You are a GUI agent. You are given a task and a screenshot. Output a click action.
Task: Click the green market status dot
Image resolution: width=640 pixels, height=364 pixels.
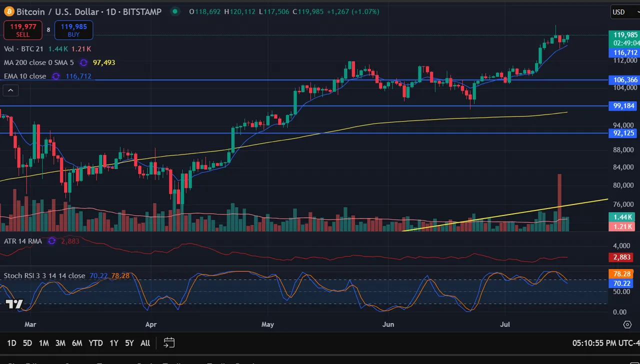174,11
